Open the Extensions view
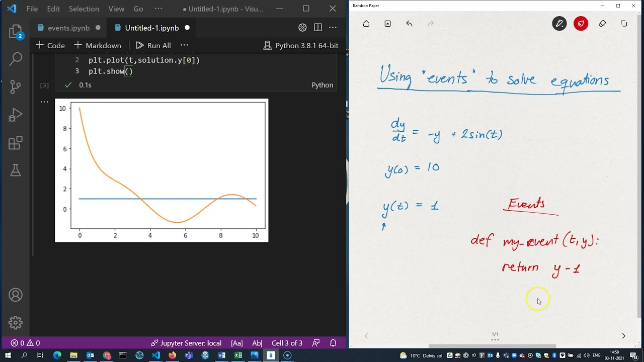This screenshot has width=644, height=362. click(x=16, y=143)
